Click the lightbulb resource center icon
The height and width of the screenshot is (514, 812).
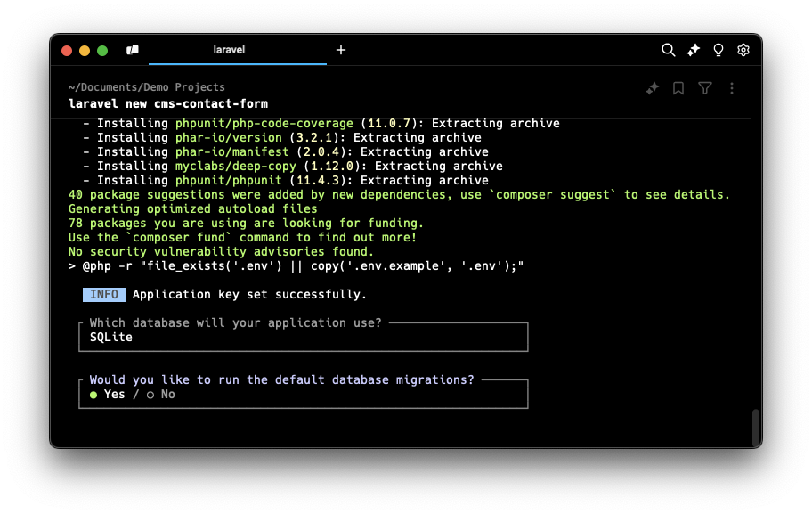click(719, 50)
